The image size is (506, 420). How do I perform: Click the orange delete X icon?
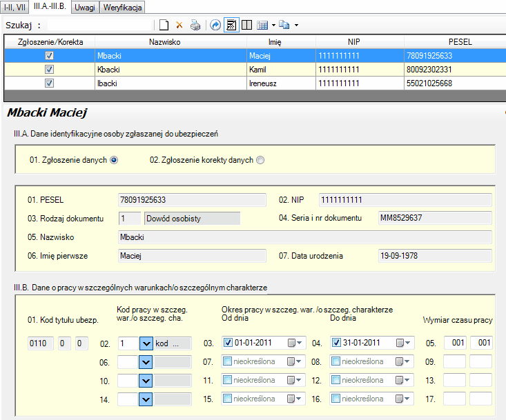pyautogui.click(x=179, y=26)
